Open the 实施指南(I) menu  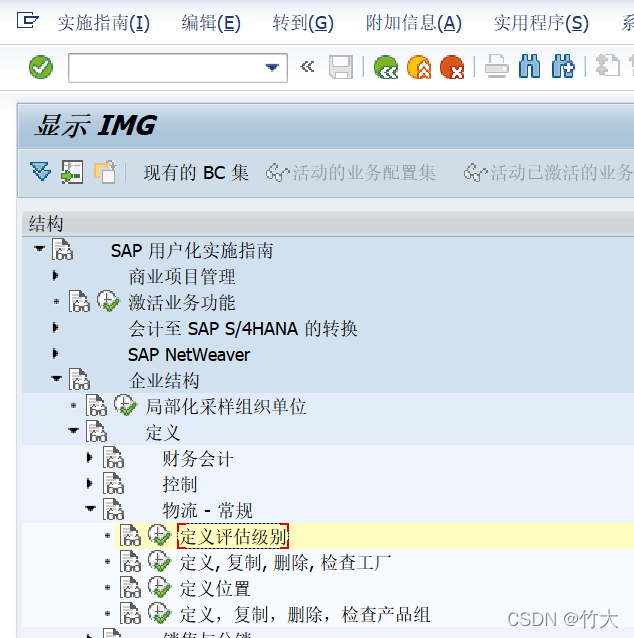104,23
